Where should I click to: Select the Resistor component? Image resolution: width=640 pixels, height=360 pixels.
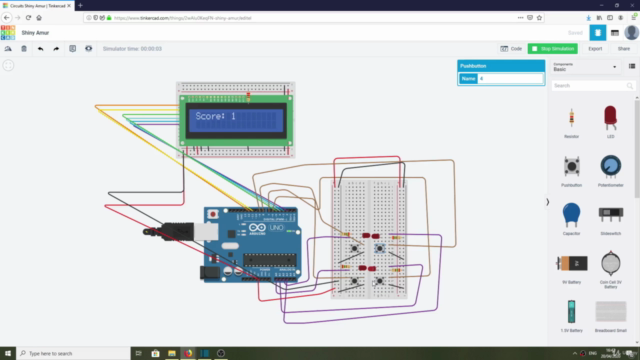pyautogui.click(x=571, y=122)
